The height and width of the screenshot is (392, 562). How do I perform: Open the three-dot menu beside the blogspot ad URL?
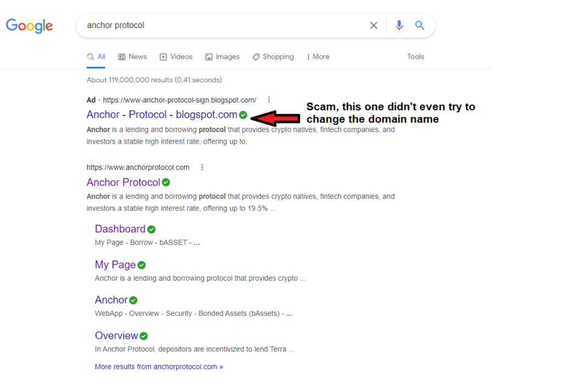[268, 99]
